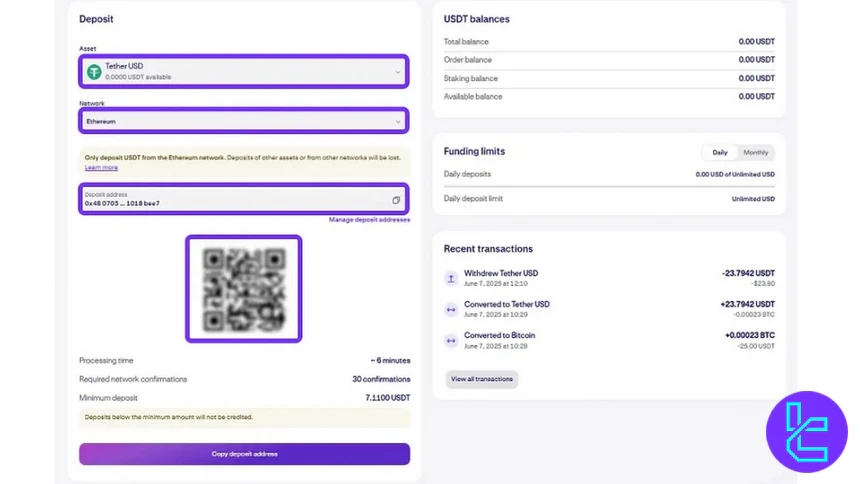Click the Funding limits heading

click(474, 151)
